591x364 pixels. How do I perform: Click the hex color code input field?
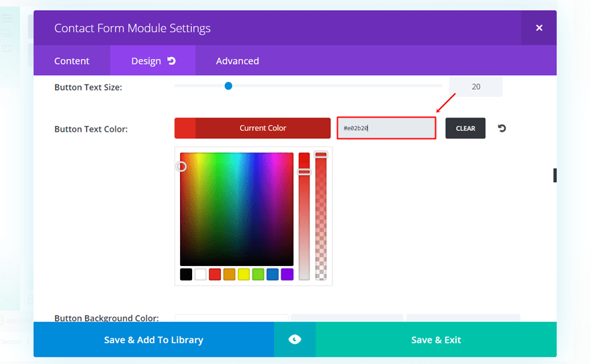click(x=386, y=128)
